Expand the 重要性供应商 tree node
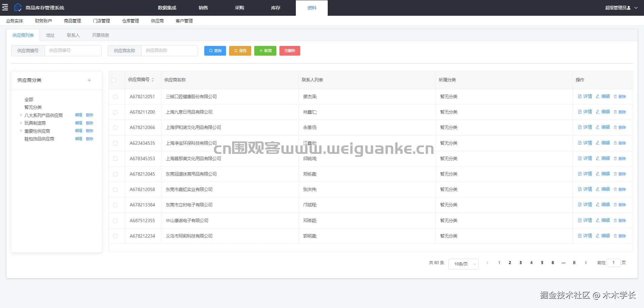 pos(21,131)
